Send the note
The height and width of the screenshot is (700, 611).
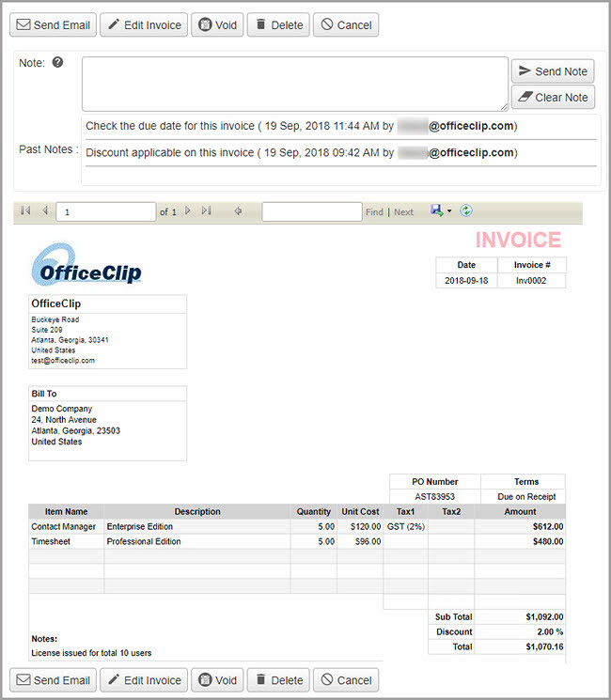coord(552,71)
